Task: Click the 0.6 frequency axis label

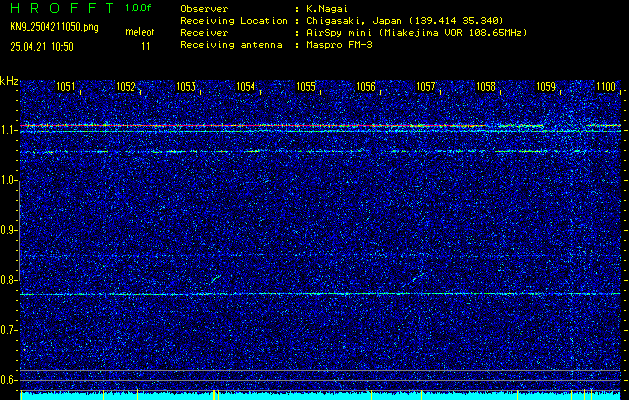Action: point(8,380)
